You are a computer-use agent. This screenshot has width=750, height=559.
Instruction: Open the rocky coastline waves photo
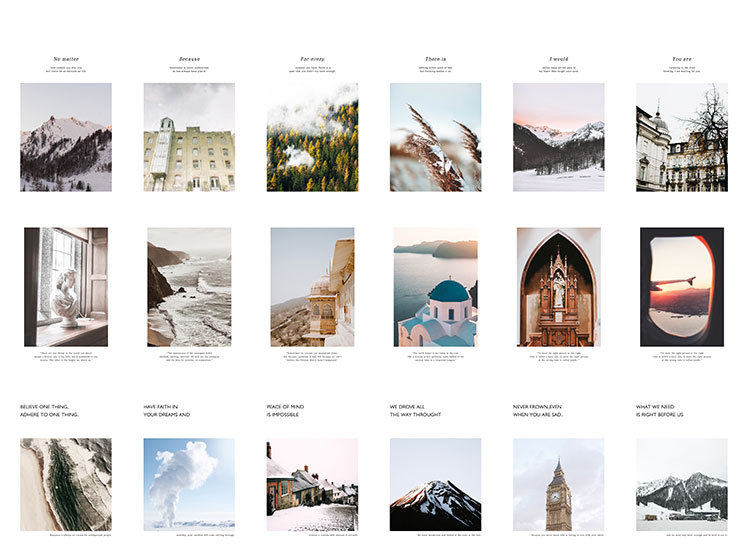pyautogui.click(x=189, y=287)
